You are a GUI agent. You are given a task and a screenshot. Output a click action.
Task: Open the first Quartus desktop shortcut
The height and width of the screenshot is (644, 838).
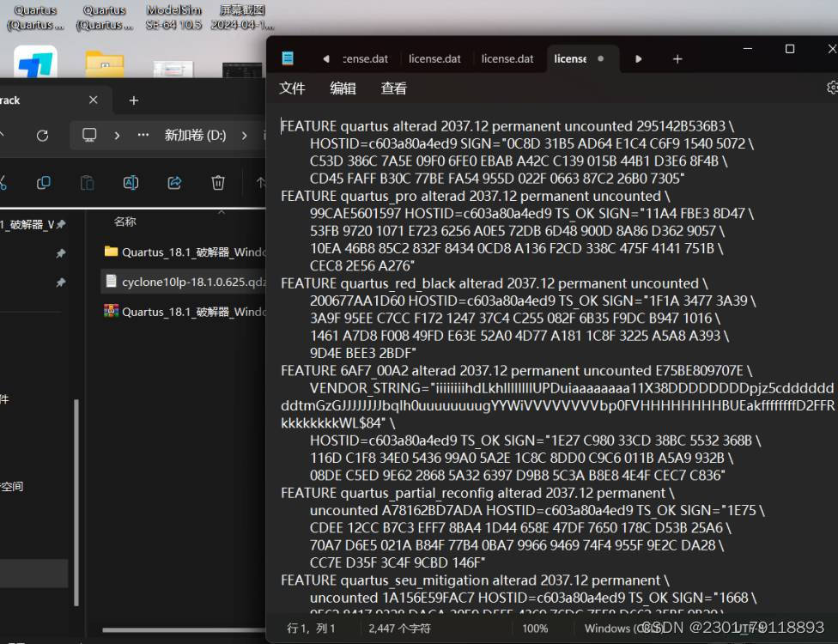point(35,17)
